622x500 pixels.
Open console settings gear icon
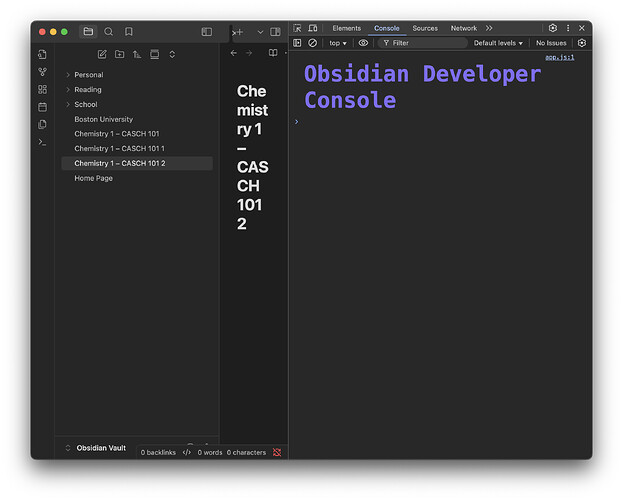[x=582, y=43]
